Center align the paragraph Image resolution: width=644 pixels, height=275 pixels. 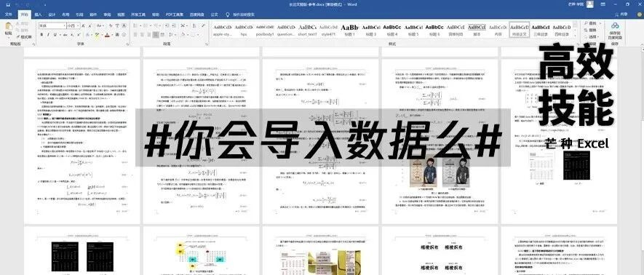click(x=143, y=34)
